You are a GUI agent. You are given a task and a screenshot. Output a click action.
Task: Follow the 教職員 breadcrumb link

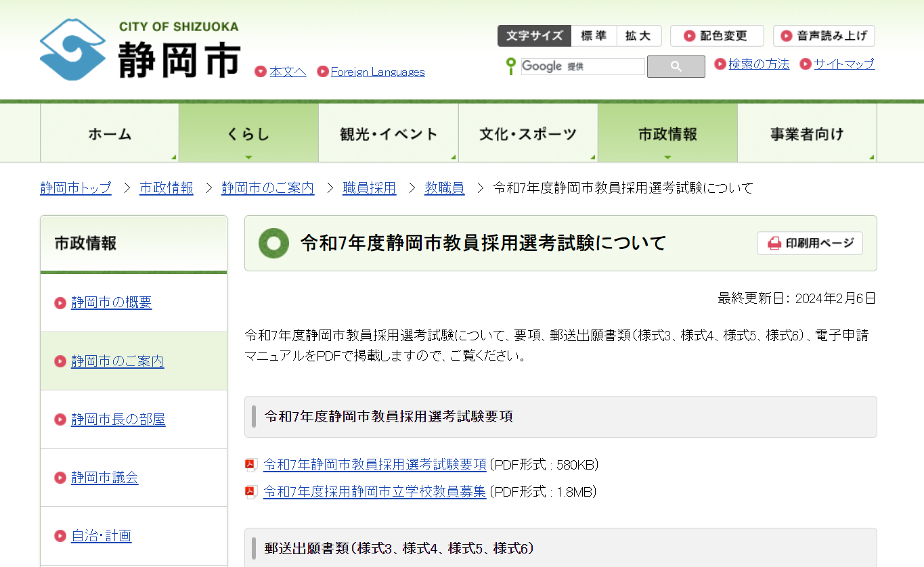(x=445, y=187)
